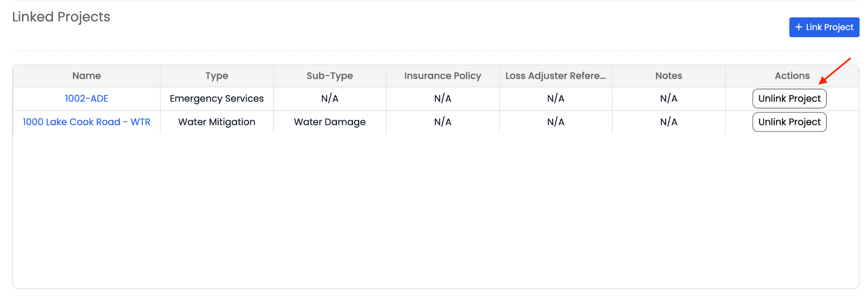Select the Insurance Policy column header
This screenshot has height=303, width=868.
click(x=442, y=76)
